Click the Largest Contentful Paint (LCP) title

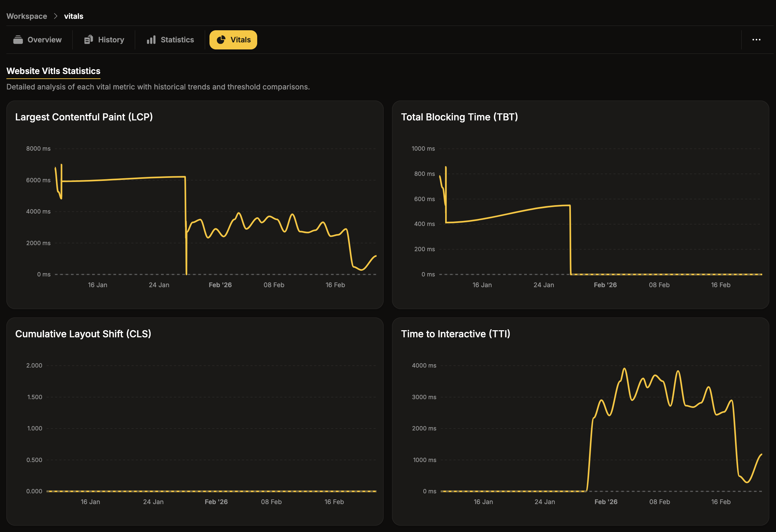click(x=84, y=117)
